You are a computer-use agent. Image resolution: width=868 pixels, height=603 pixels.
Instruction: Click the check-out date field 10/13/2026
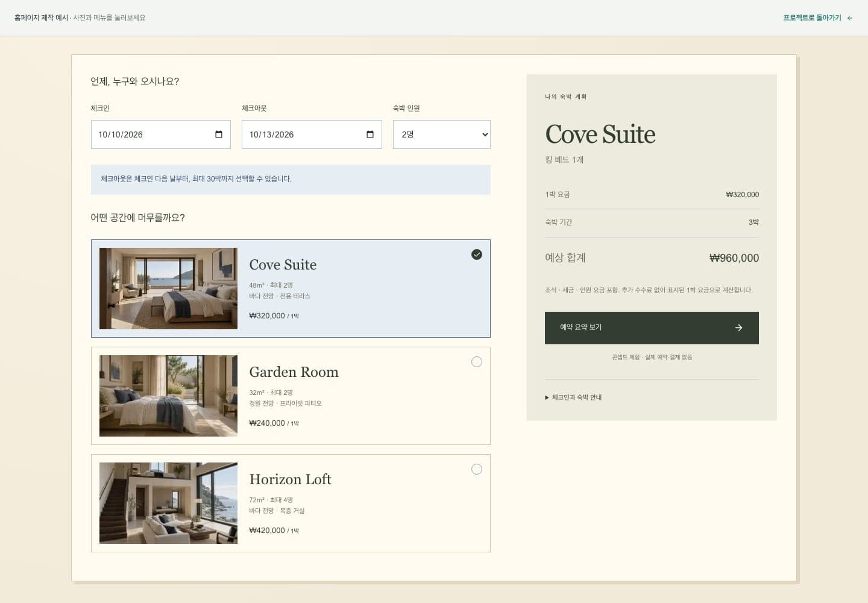[312, 134]
